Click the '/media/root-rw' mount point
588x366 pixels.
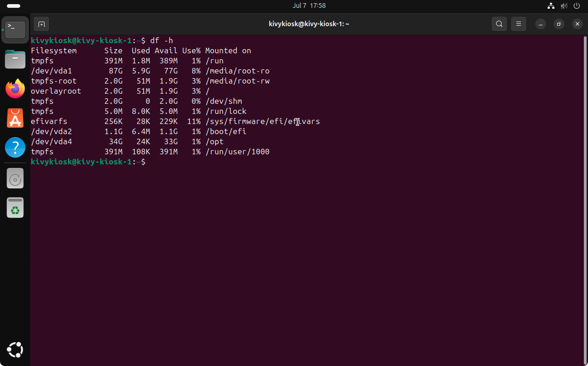point(237,81)
